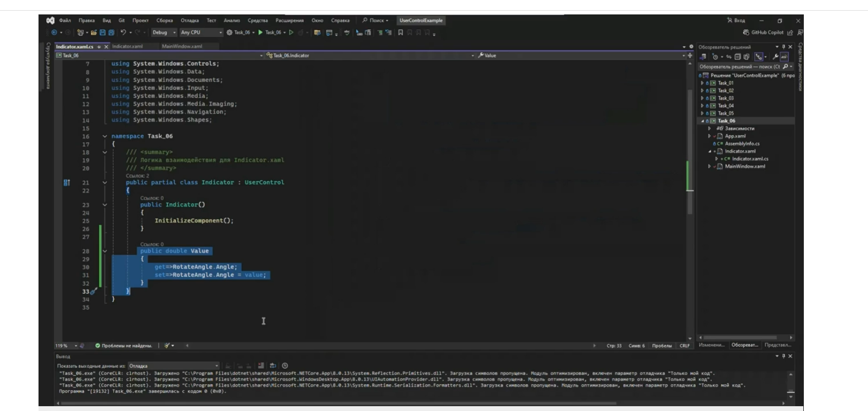Viewport: 868px width, 411px height.
Task: Click the clock timestamp icon in the Output panel
Action: 285,366
